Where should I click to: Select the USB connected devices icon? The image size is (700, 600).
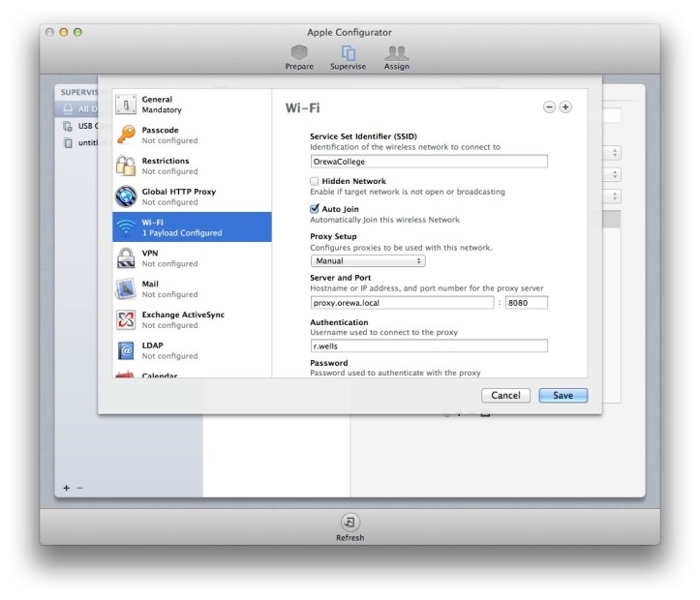click(x=68, y=126)
